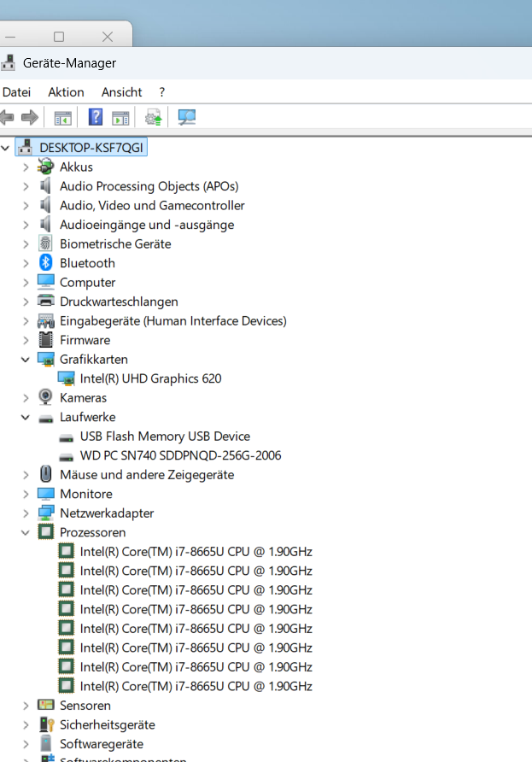Screen dimensions: 532x762
Task: Click the show/hide console tree toolbar icon
Action: (x=62, y=118)
